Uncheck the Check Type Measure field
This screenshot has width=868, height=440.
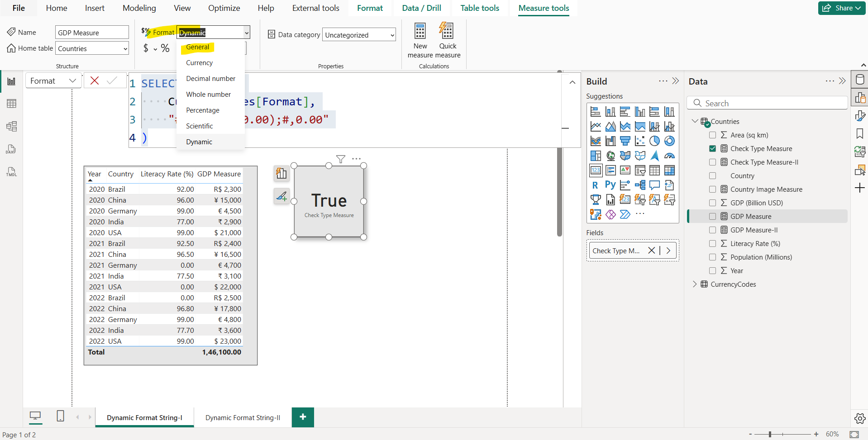click(713, 148)
